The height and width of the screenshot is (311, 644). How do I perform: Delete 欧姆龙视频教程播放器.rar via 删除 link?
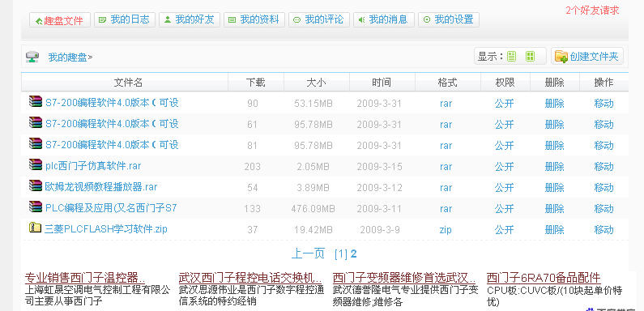tap(554, 188)
